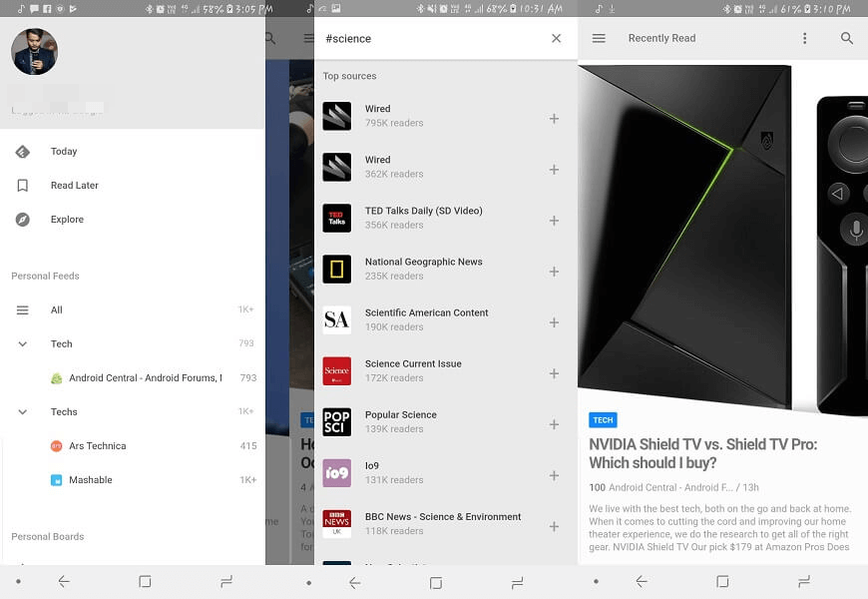Open the NVIDIA Shield article image
Image resolution: width=868 pixels, height=599 pixels.
tap(722, 238)
